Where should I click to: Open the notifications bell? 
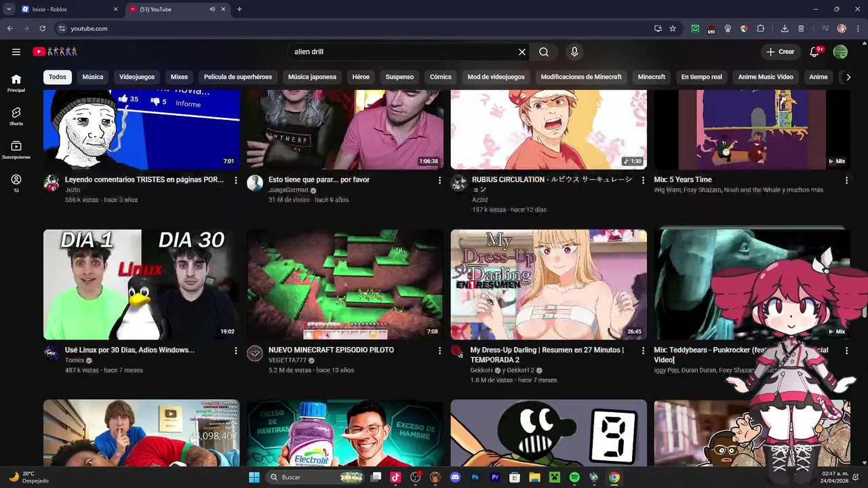tap(814, 52)
